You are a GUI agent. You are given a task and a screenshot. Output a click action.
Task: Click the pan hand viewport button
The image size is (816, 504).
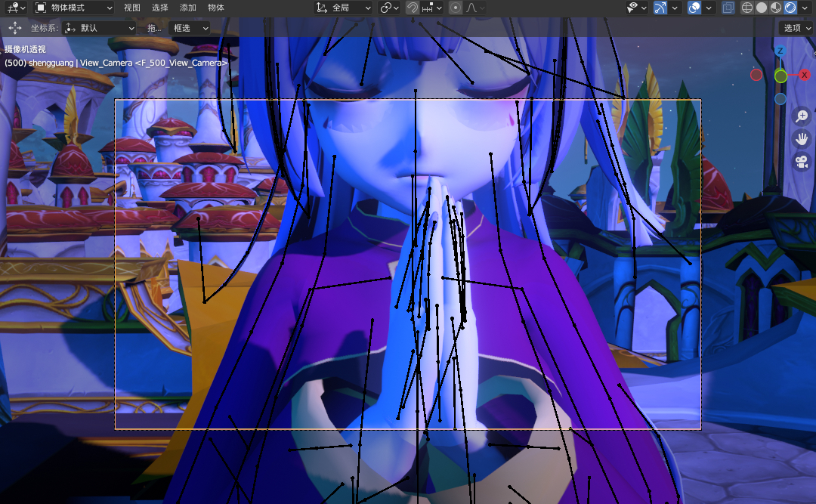point(802,139)
